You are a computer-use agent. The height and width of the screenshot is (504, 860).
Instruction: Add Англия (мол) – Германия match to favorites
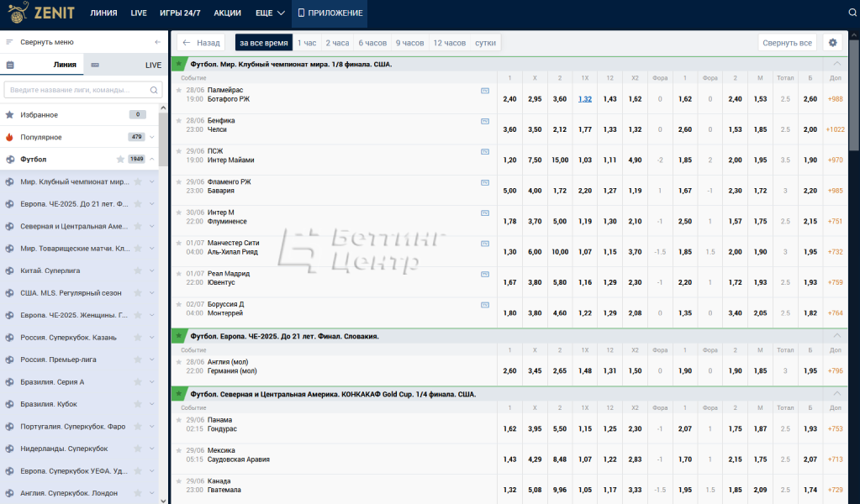179,362
